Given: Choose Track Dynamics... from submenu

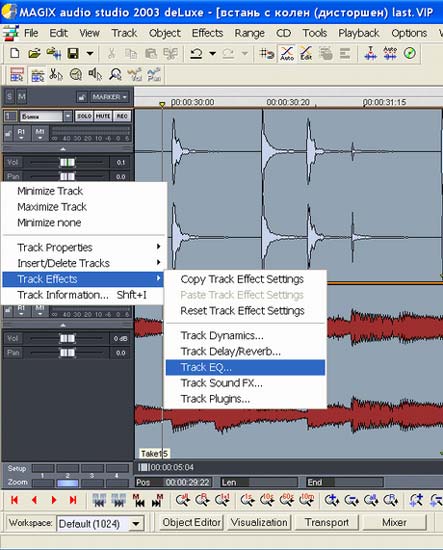Looking at the screenshot, I should (x=245, y=336).
